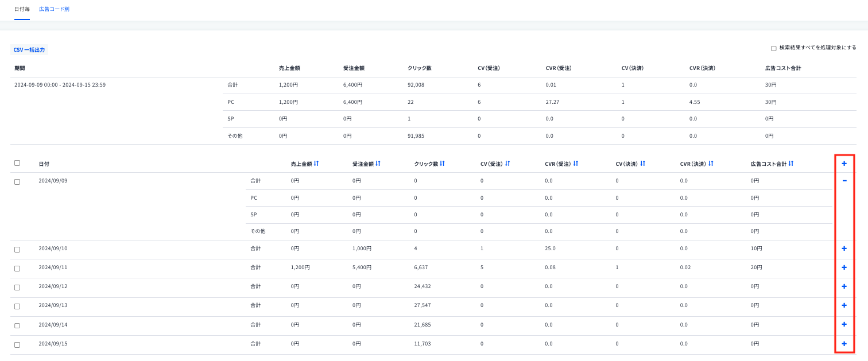Expand the 2024/09/13 row breakdown
This screenshot has height=361, width=868.
coord(844,305)
